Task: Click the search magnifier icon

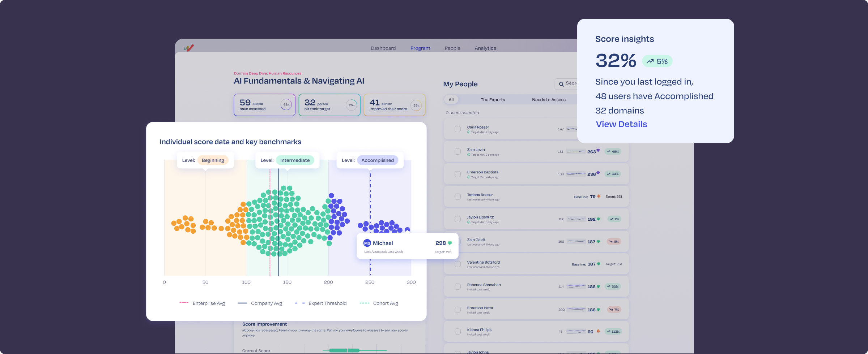Action: click(x=561, y=84)
